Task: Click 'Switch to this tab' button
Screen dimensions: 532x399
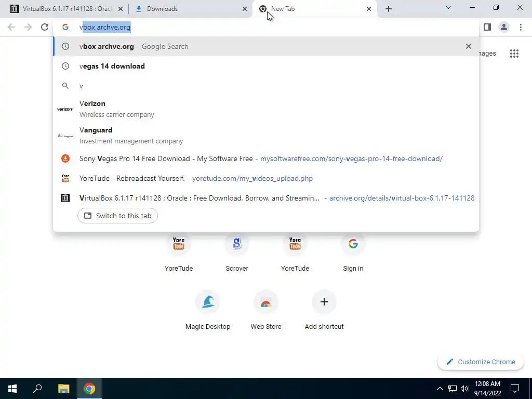Action: [x=117, y=216]
